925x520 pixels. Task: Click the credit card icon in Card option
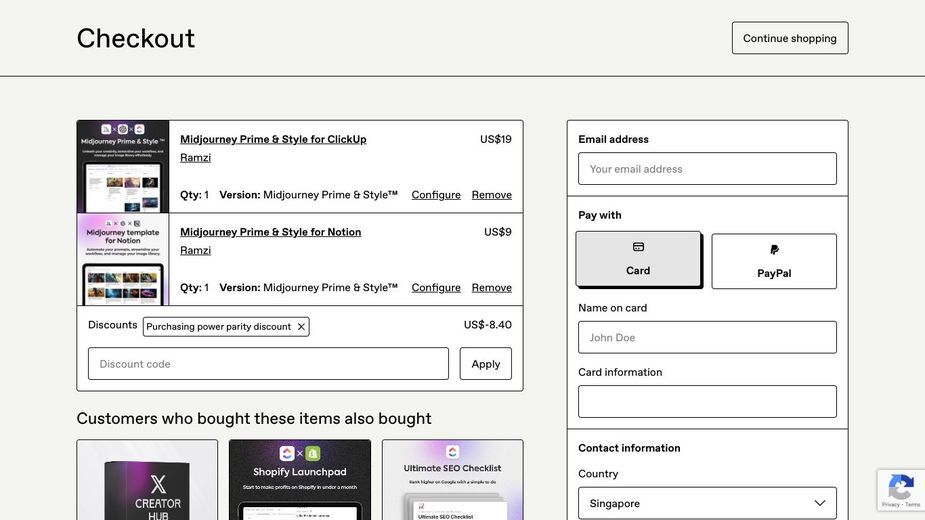coord(638,247)
